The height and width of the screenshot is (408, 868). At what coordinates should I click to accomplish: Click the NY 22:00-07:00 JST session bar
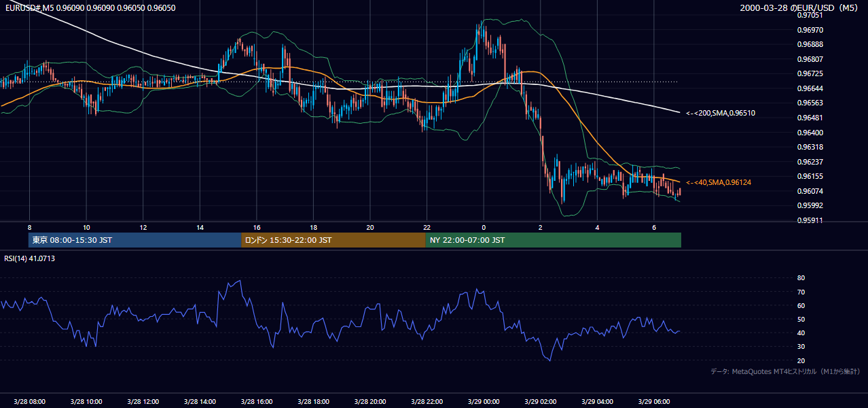[x=554, y=240]
